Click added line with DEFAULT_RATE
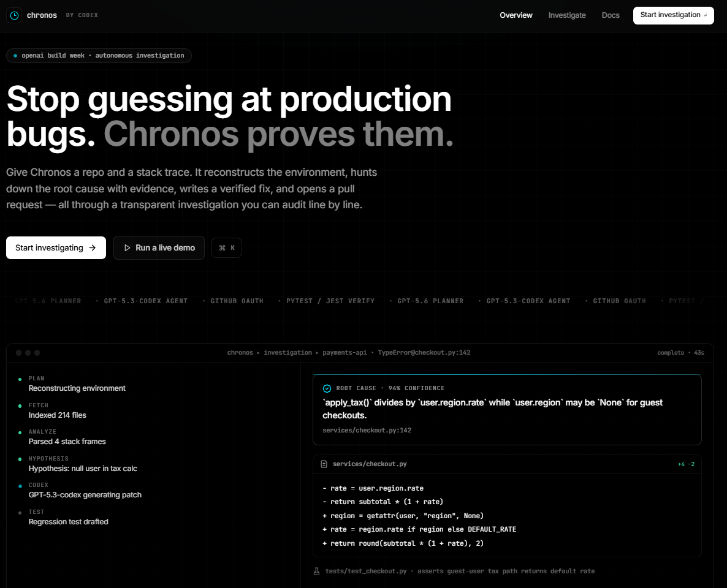 419,529
